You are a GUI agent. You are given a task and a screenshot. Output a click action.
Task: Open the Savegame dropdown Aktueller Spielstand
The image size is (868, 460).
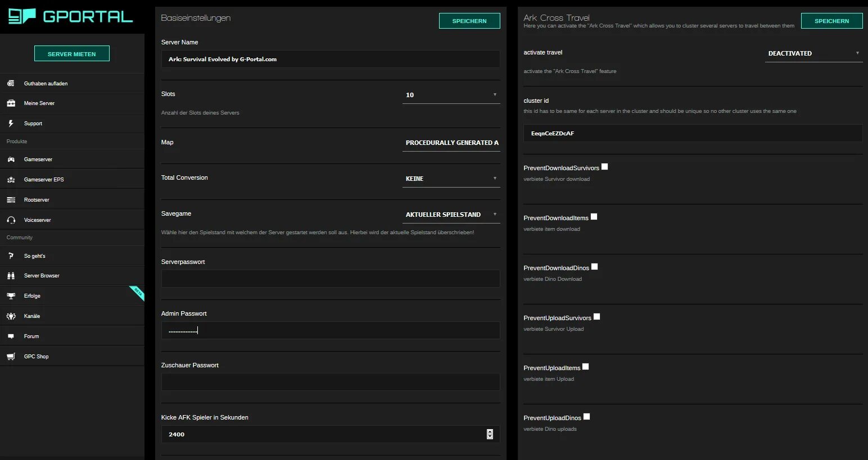point(451,215)
